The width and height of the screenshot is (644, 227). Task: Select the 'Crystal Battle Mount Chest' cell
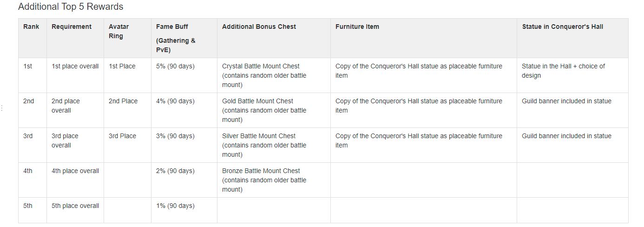[x=274, y=75]
